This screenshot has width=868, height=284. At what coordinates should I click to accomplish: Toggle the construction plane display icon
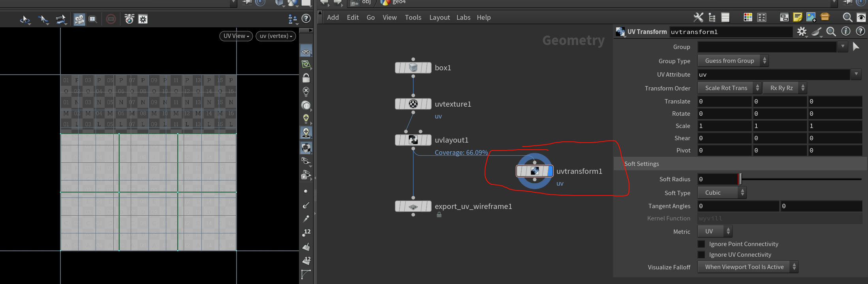306,51
